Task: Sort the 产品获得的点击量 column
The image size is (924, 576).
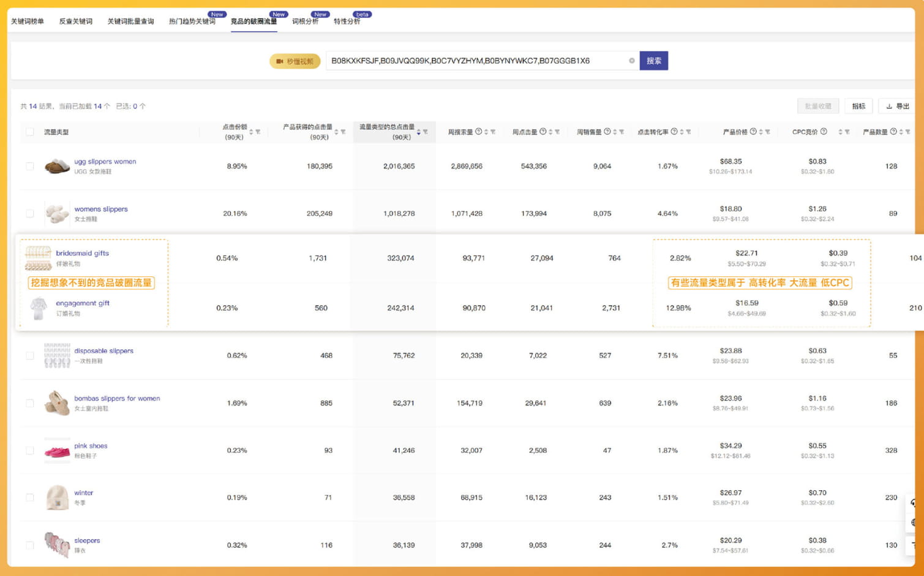Action: 336,132
